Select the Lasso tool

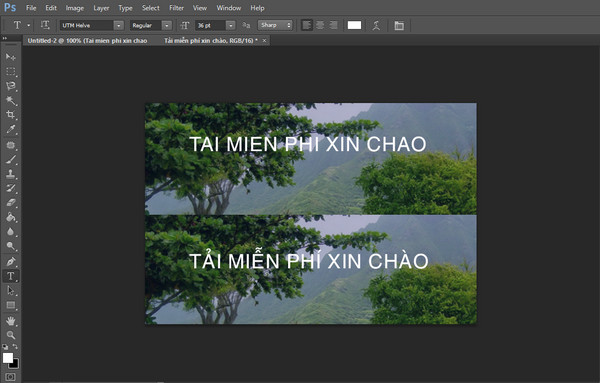[10, 86]
